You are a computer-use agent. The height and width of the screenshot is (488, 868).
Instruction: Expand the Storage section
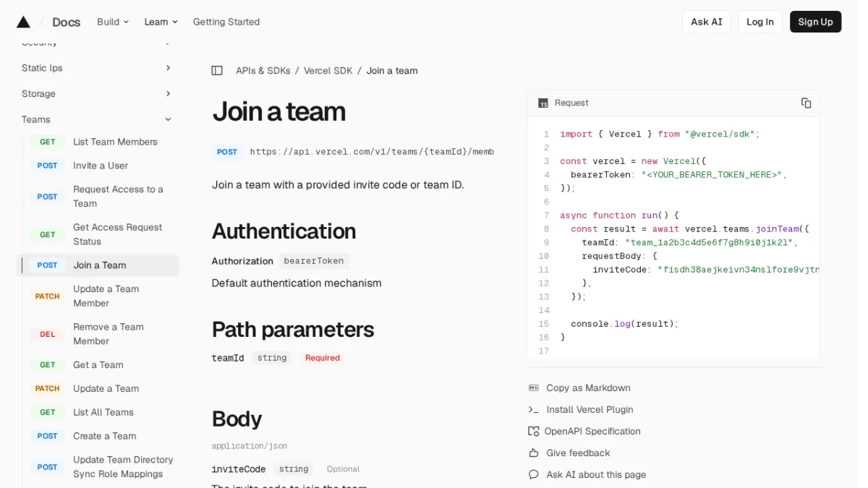click(98, 94)
